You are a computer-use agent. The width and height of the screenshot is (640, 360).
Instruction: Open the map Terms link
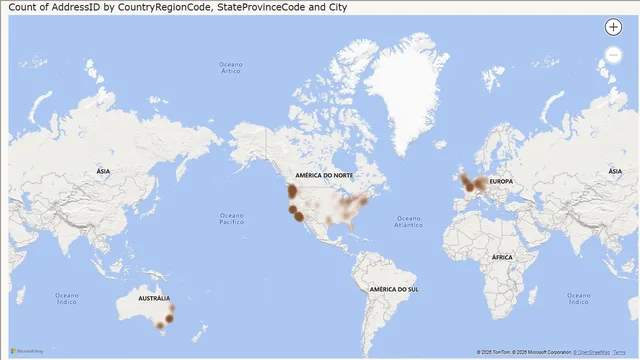(x=619, y=352)
